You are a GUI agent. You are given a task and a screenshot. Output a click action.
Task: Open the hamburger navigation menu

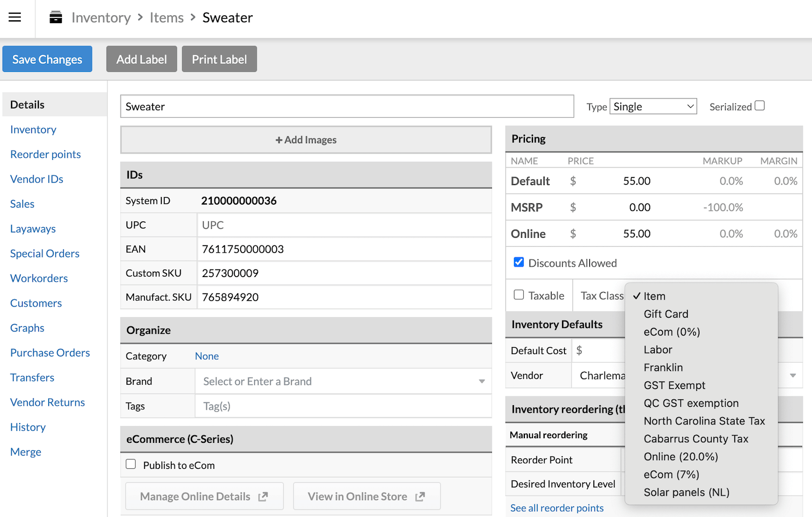(x=15, y=17)
